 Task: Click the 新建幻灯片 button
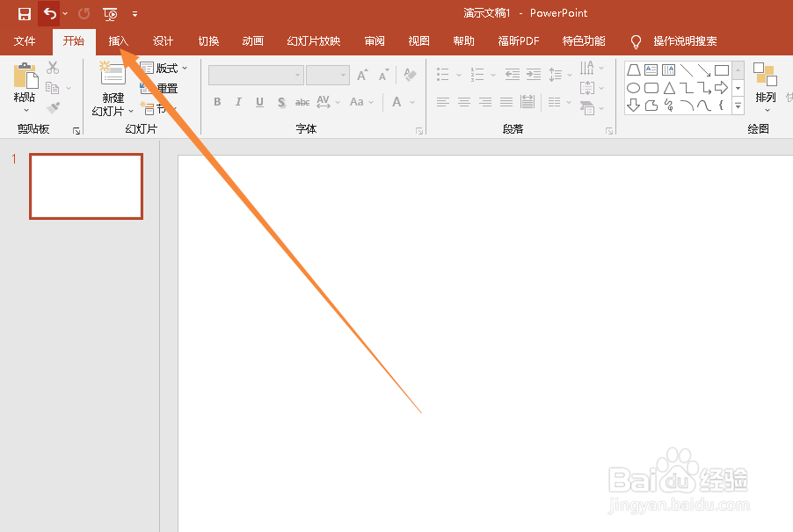pos(113,89)
